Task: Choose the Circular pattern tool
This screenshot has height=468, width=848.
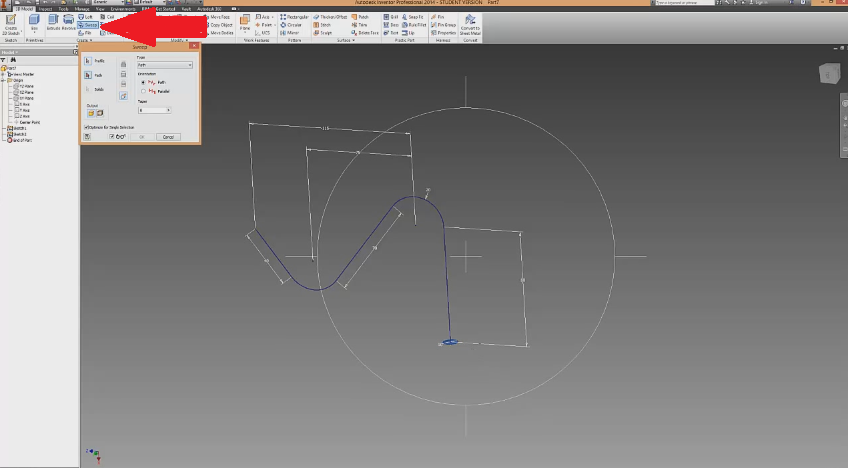Action: coord(291,25)
